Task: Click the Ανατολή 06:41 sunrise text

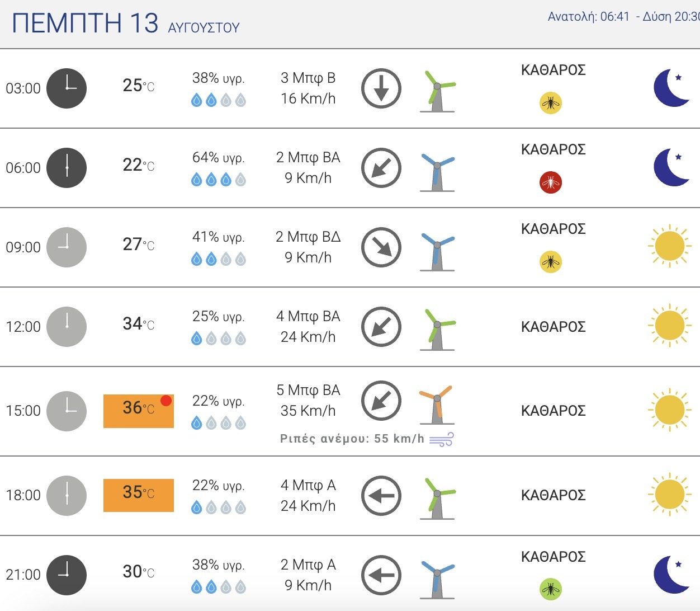Action: pos(588,17)
